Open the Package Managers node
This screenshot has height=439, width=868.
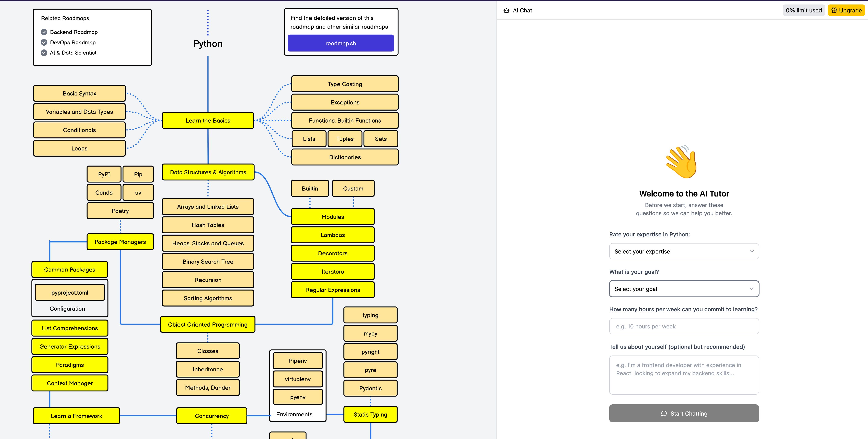[120, 242]
